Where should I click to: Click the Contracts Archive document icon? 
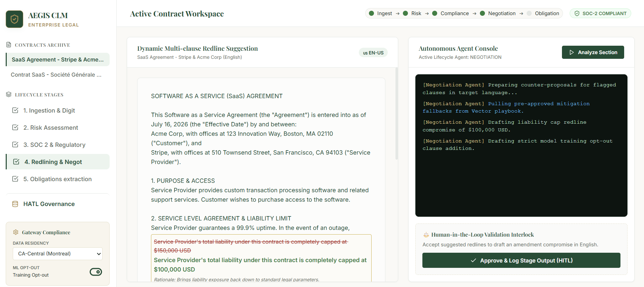pos(9,45)
